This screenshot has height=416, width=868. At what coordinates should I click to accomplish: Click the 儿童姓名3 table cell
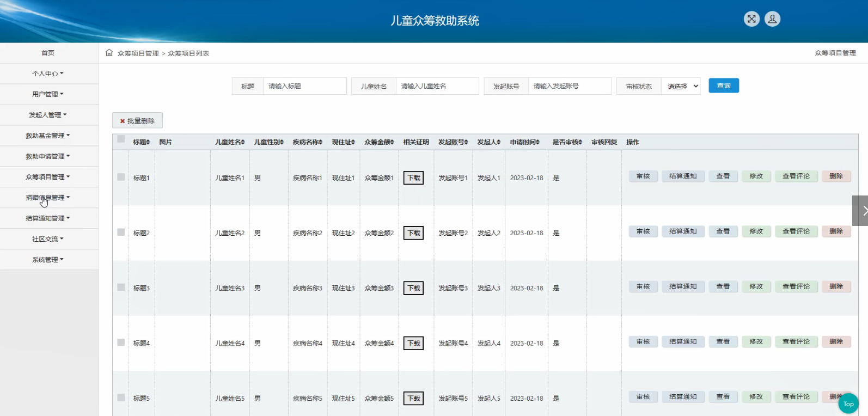click(230, 288)
